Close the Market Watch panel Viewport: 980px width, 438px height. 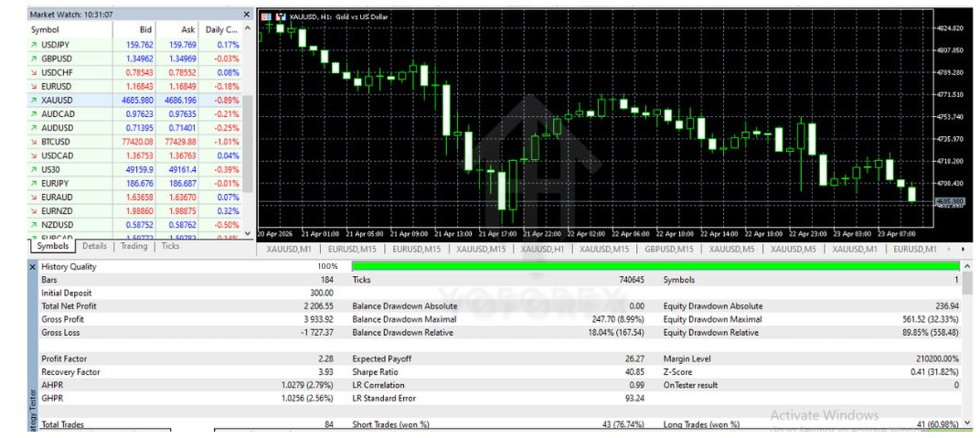[246, 14]
